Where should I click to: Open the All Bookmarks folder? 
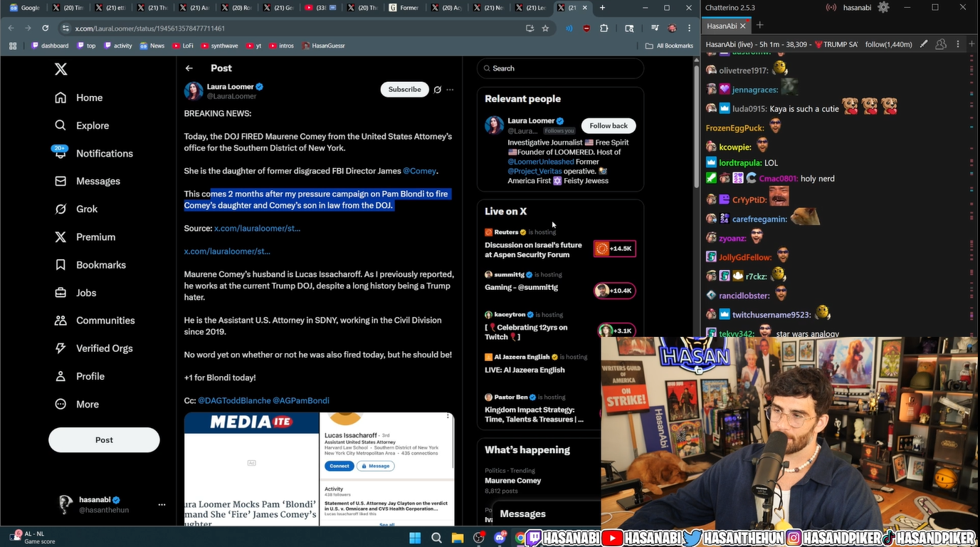669,46
